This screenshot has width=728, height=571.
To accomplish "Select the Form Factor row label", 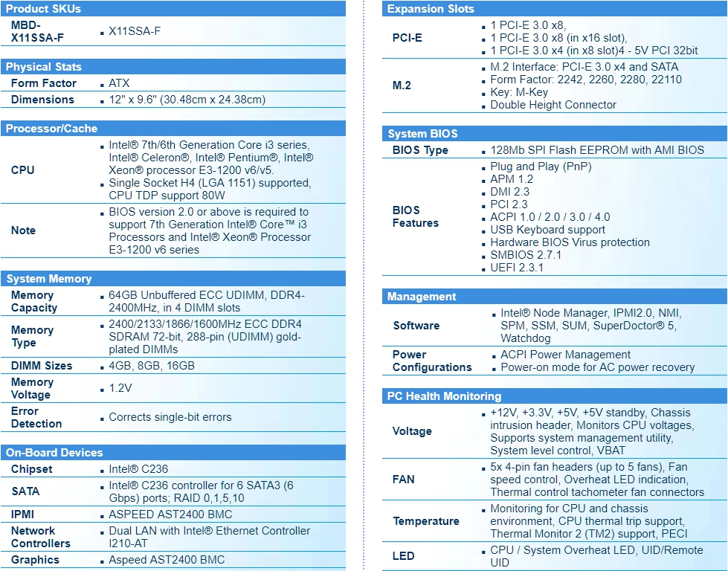I will (x=43, y=83).
